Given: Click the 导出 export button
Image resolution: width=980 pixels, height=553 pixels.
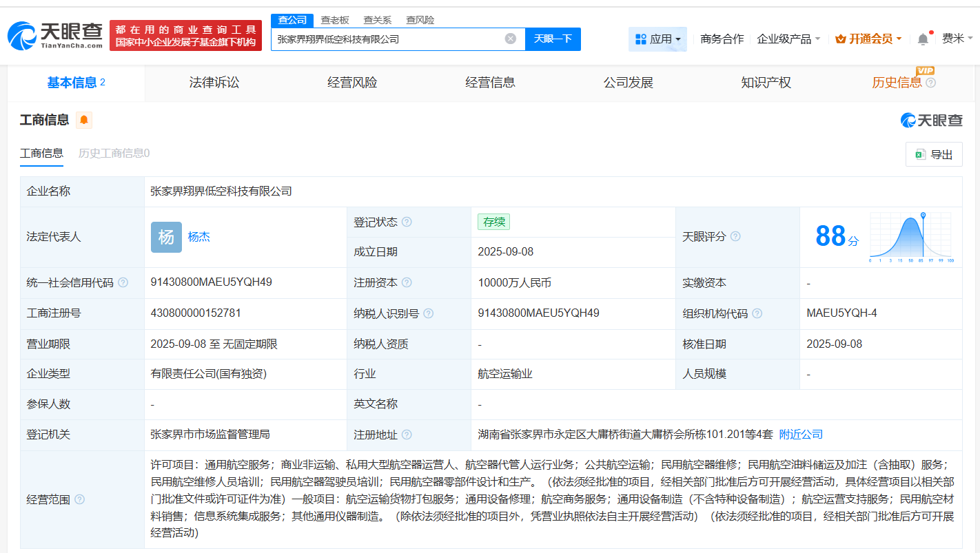Looking at the screenshot, I should tap(934, 154).
